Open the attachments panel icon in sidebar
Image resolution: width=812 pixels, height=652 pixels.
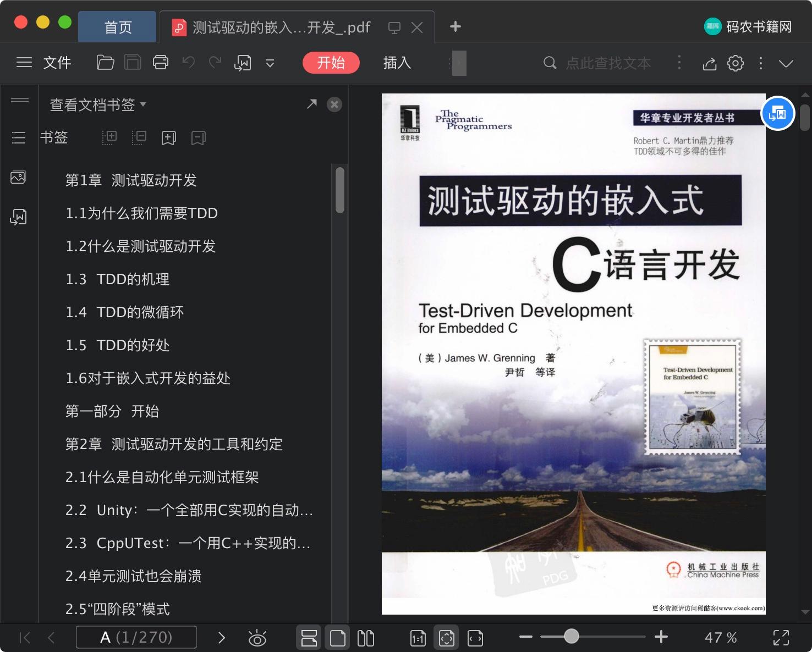click(x=18, y=217)
